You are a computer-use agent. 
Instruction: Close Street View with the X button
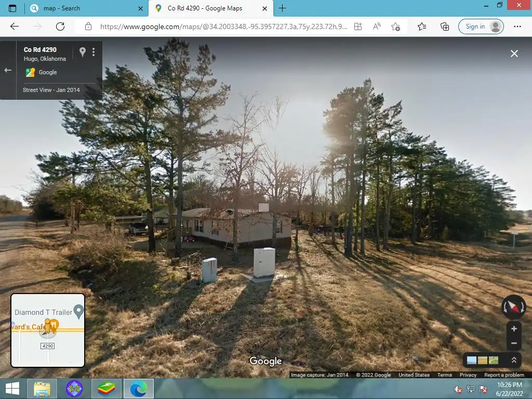coord(514,54)
